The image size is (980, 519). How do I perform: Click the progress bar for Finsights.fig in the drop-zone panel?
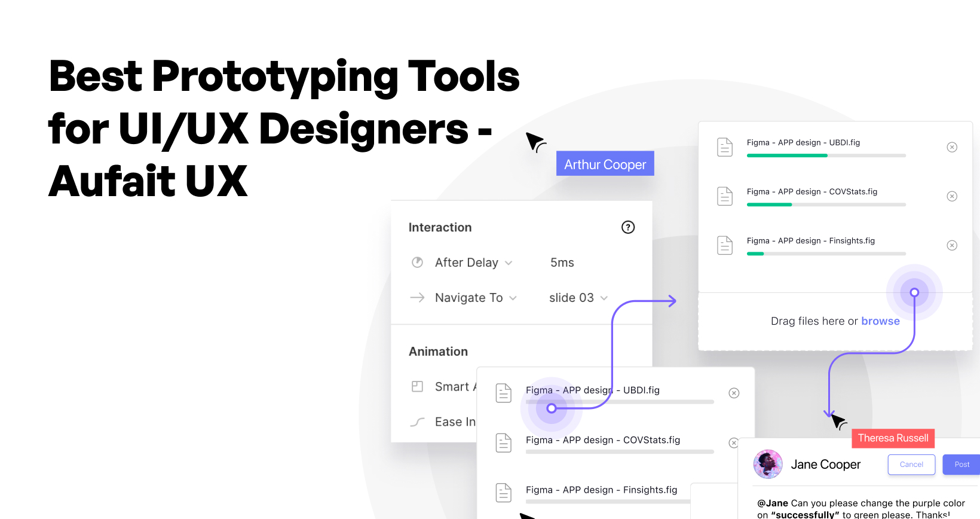pos(826,254)
